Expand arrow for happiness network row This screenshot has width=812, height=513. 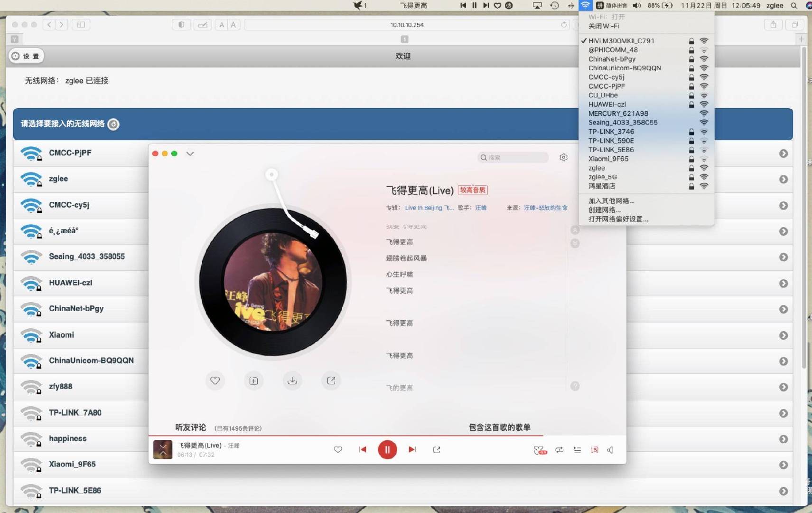(784, 439)
